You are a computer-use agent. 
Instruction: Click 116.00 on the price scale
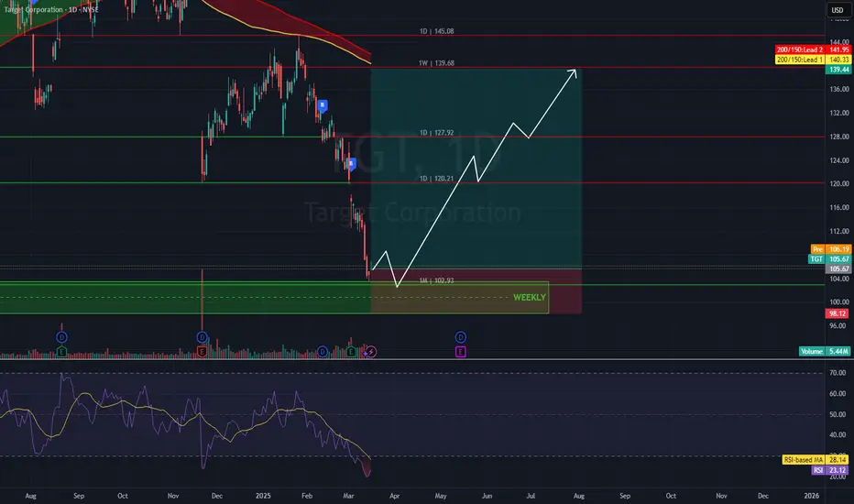839,208
